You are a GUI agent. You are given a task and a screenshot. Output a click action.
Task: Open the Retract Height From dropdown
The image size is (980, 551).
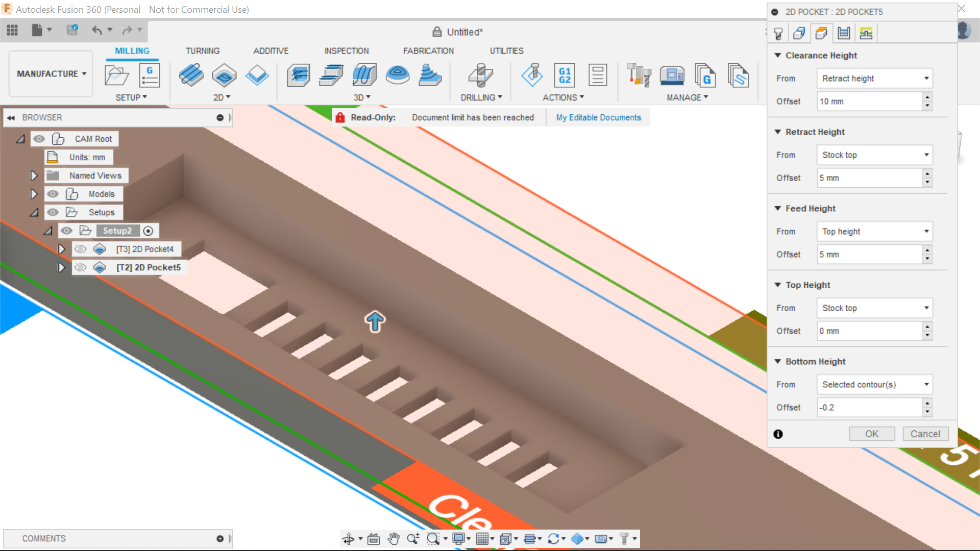[x=874, y=155]
